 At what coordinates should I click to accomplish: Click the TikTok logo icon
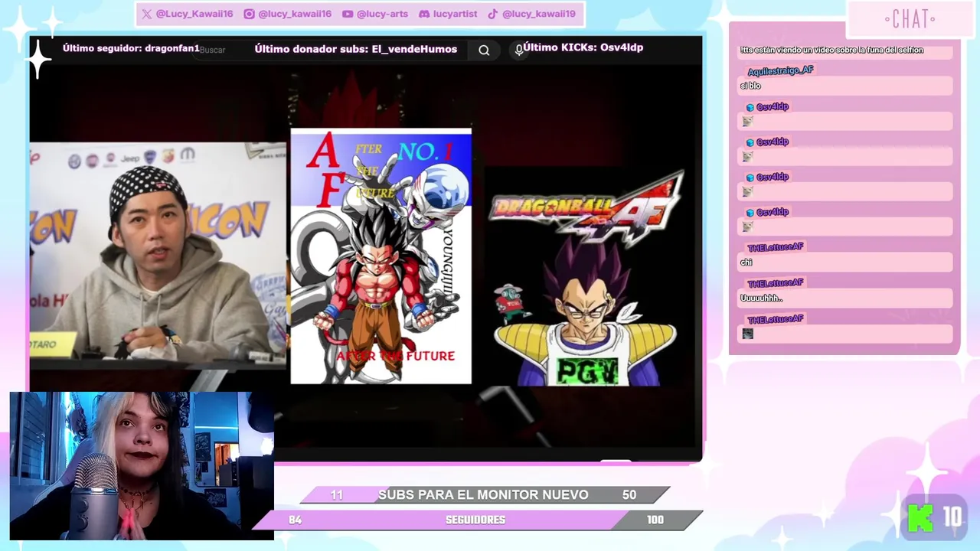(x=492, y=14)
